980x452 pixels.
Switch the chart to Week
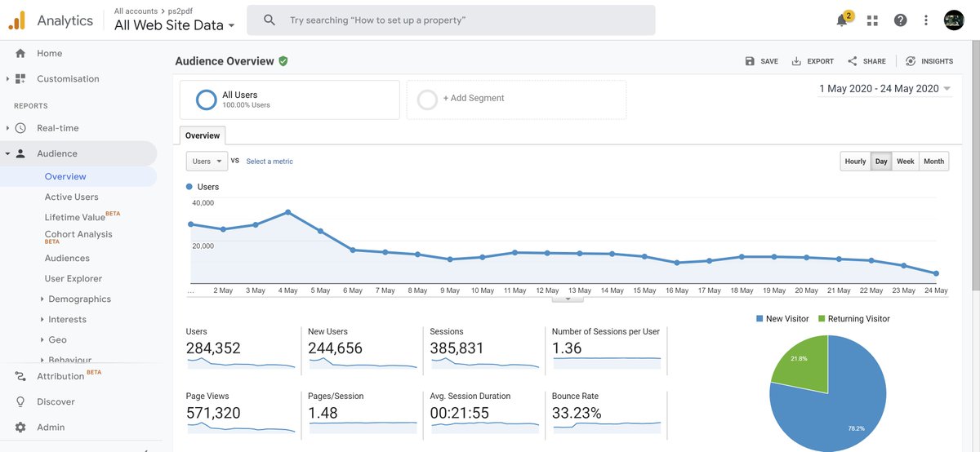(906, 162)
